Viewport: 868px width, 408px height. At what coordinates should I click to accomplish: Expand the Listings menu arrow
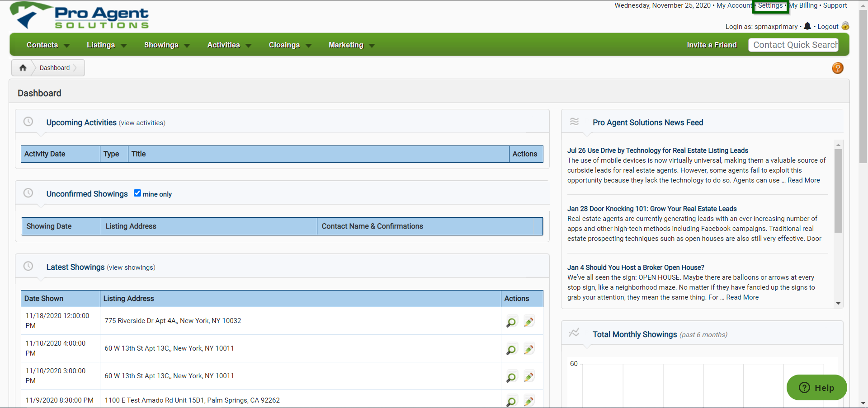click(x=124, y=46)
